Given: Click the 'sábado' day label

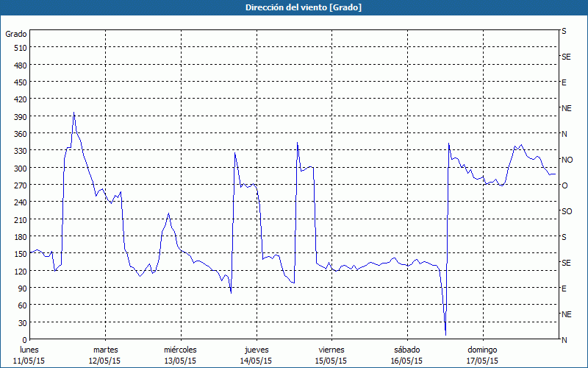Looking at the screenshot, I should [406, 350].
